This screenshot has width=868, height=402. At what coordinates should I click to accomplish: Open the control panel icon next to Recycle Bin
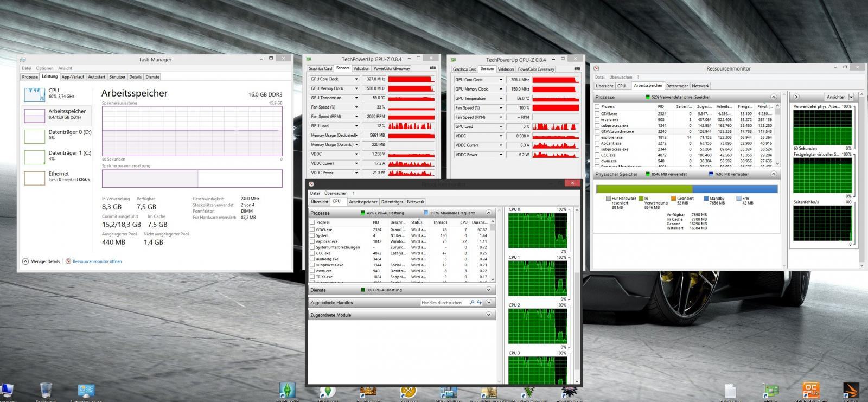coord(86,391)
